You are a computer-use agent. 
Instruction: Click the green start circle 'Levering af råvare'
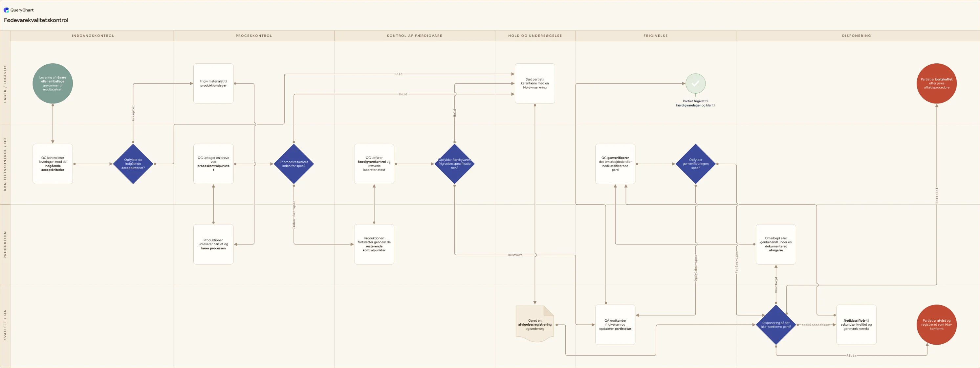tap(53, 83)
